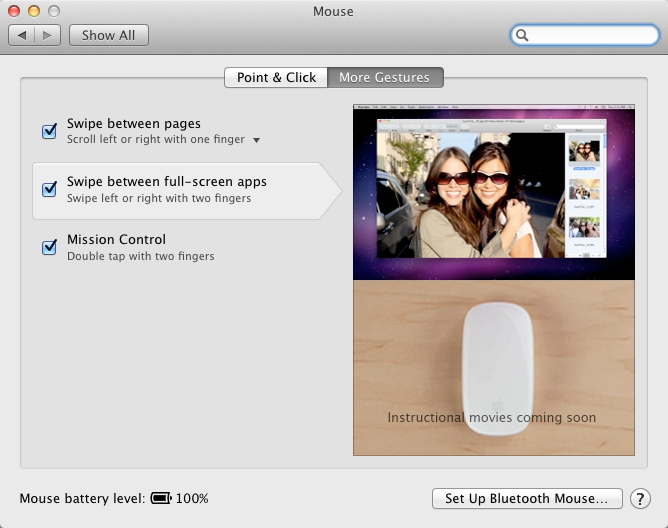668x528 pixels.
Task: Focus the search input field
Action: tap(584, 35)
